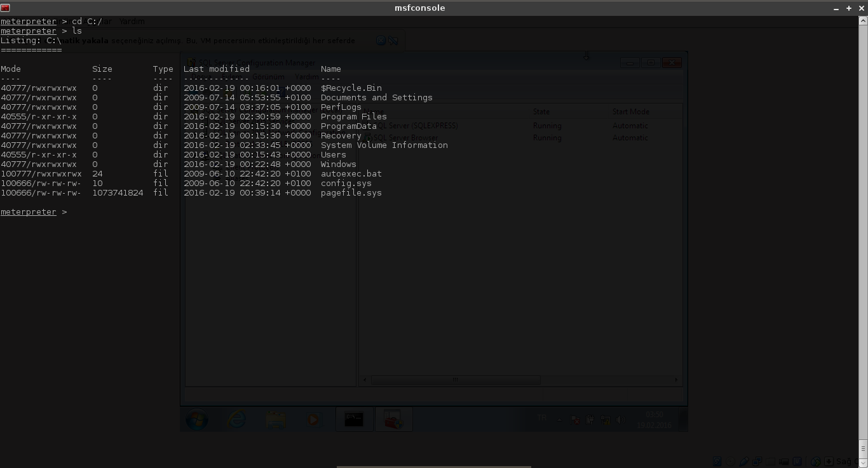Click the VirtualBox network status icon
This screenshot has height=468, width=868.
(756, 462)
